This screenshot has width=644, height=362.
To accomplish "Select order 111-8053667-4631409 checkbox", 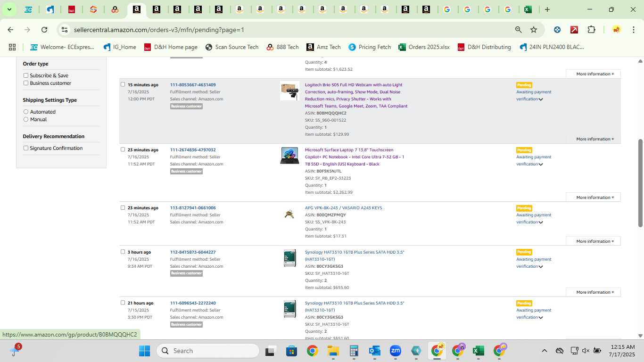I will (123, 84).
